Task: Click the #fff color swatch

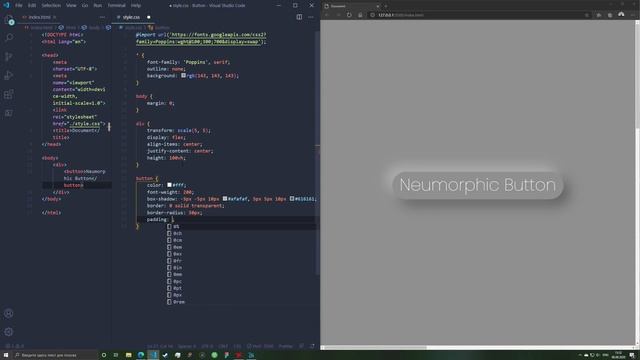Action: click(x=169, y=185)
